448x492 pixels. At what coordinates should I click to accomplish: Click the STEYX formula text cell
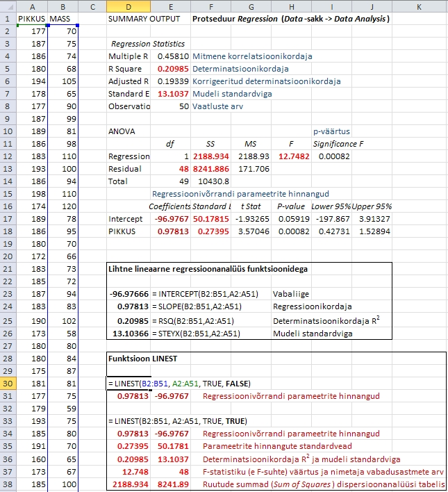196,334
